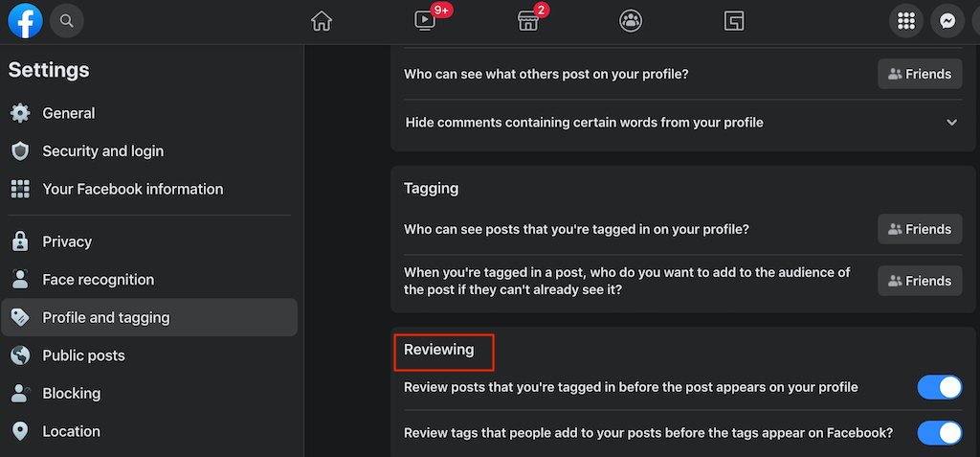
Task: Click the 2 badge on Marketplace
Action: (542, 10)
